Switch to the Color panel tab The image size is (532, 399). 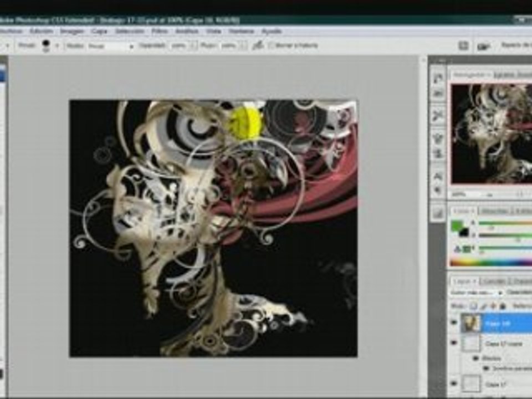[463, 211]
